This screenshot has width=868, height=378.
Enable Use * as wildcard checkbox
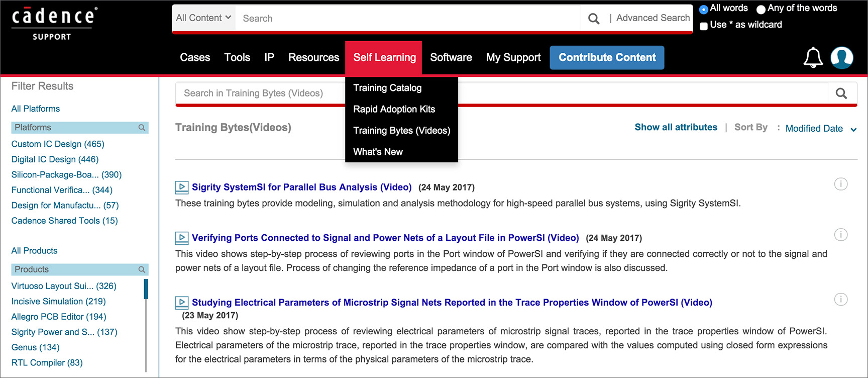tap(704, 26)
